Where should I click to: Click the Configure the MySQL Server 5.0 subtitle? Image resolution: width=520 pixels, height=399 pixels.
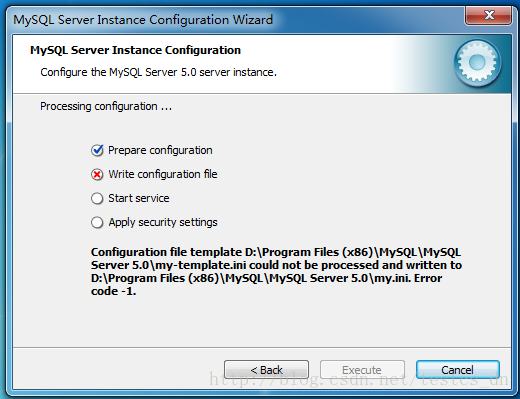(x=158, y=72)
